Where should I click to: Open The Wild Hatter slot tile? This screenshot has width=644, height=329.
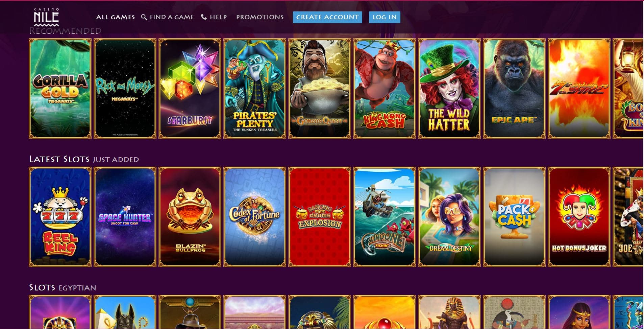point(449,89)
